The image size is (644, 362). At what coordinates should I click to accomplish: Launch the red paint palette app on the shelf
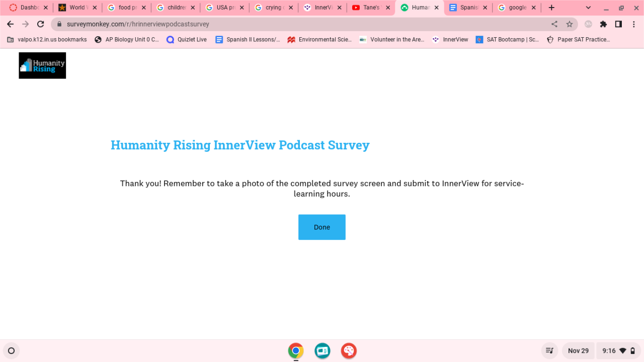[349, 351]
